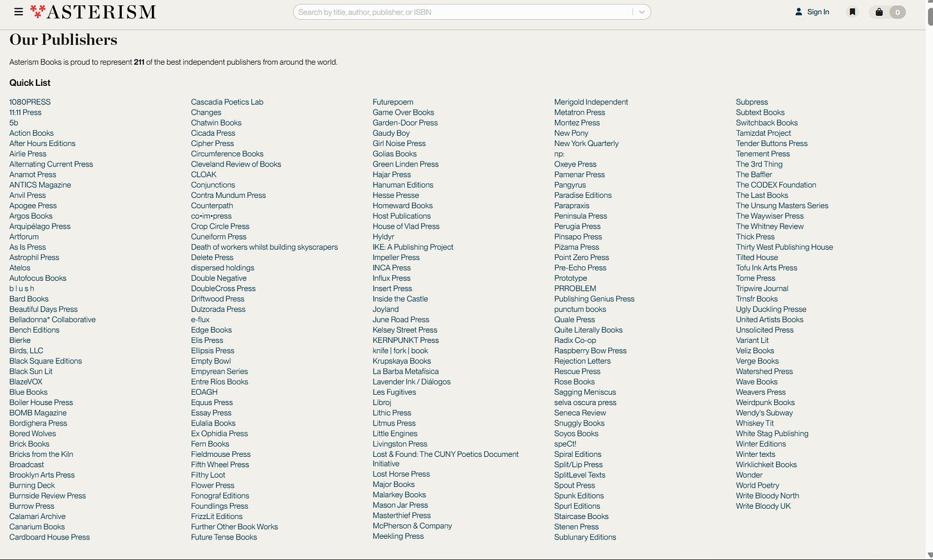Open Wendy's Subway
The image size is (933, 560).
click(x=764, y=413)
